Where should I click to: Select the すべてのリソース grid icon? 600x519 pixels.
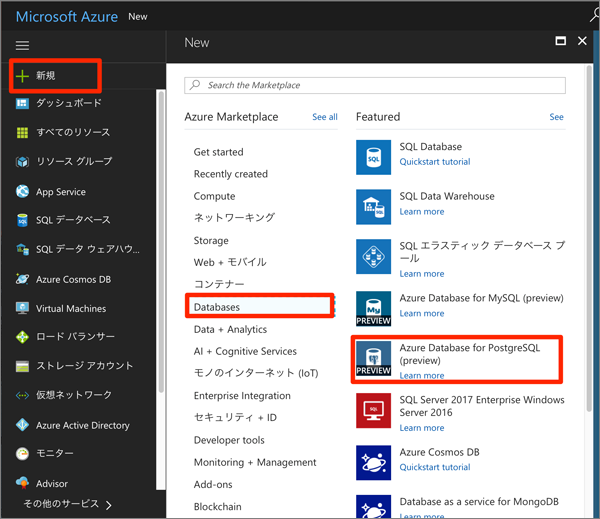click(x=22, y=132)
